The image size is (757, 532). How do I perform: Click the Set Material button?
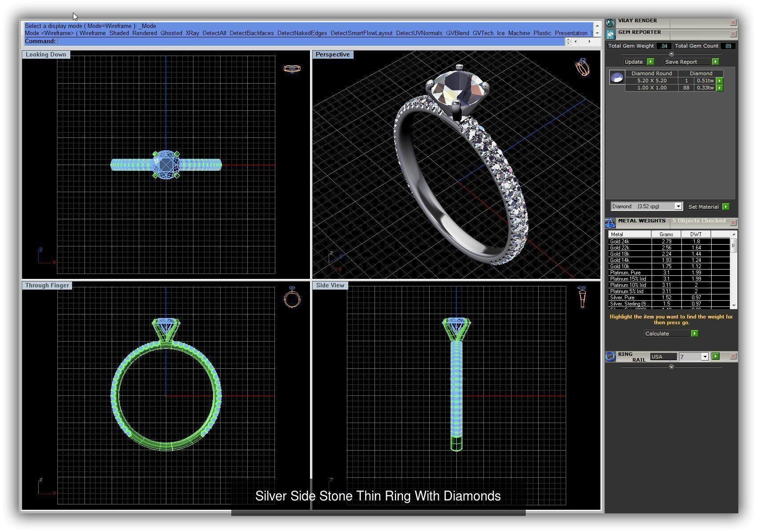click(703, 207)
